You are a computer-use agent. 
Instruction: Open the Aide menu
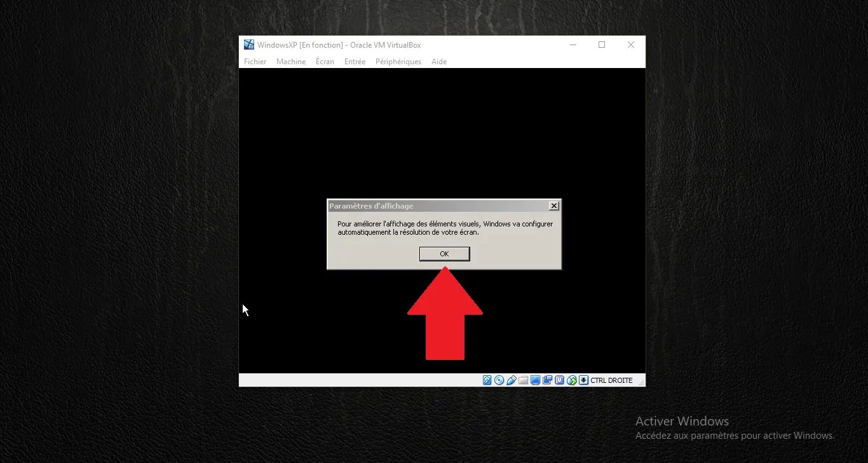[438, 61]
